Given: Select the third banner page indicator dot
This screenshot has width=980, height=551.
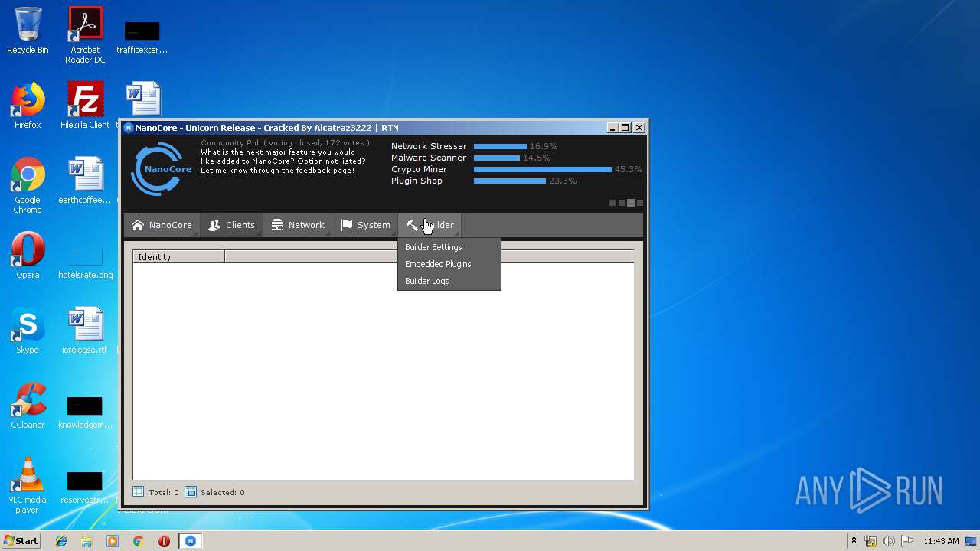Looking at the screenshot, I should click(x=631, y=203).
